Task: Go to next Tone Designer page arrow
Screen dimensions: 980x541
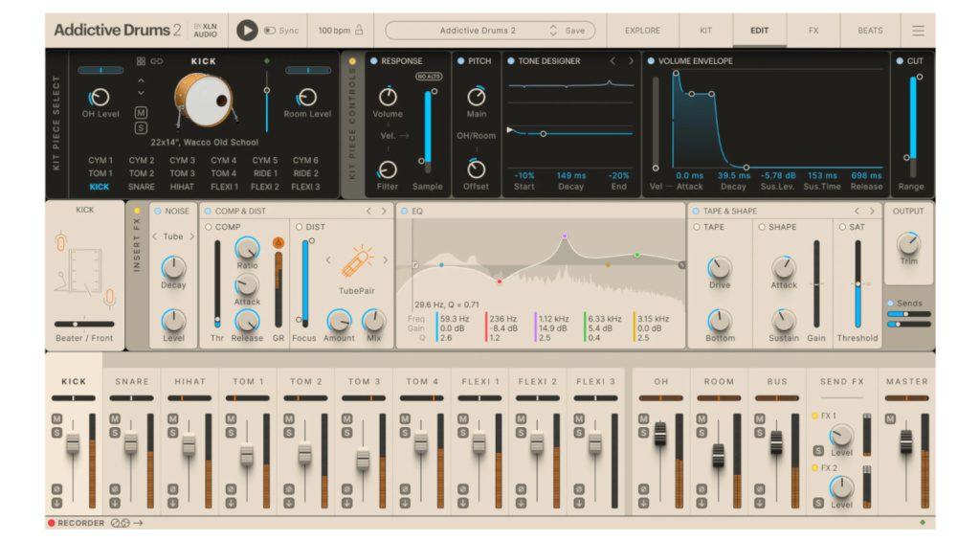Action: click(x=631, y=60)
